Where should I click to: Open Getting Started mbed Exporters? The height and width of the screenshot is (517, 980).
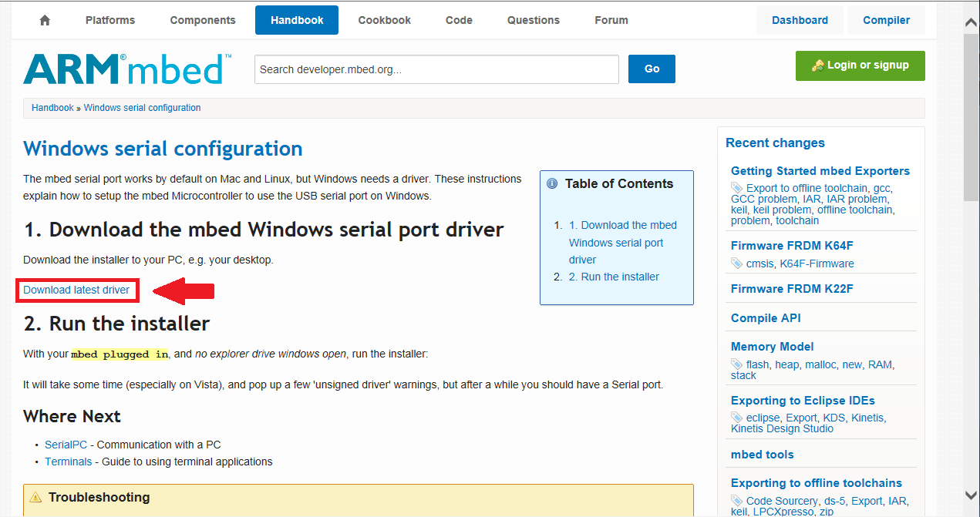coord(820,171)
